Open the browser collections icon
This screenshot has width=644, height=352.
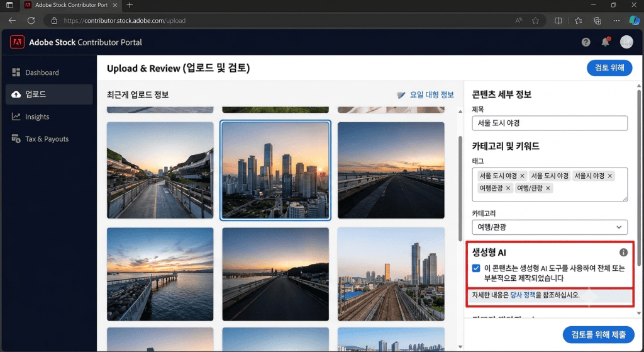click(x=597, y=21)
